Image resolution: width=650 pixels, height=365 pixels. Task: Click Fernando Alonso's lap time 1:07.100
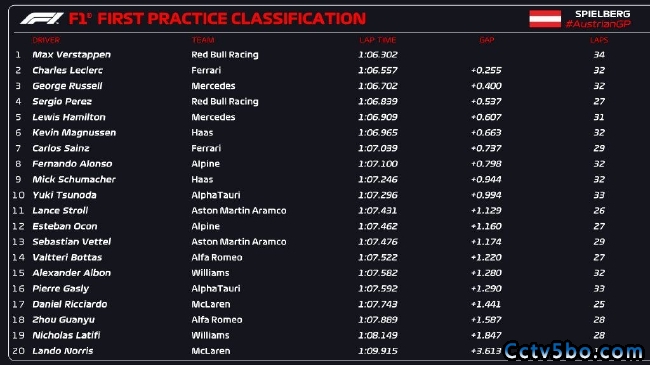click(378, 164)
